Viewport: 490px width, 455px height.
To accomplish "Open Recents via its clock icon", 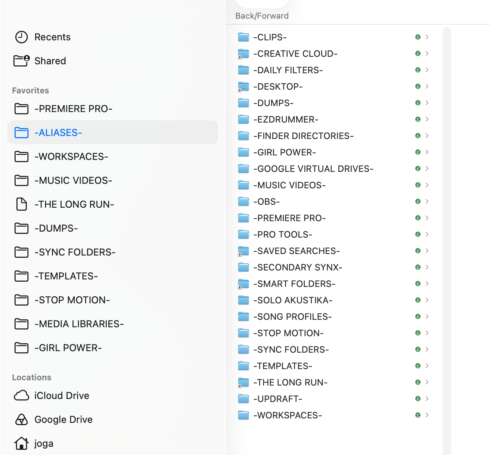I will click(x=21, y=37).
